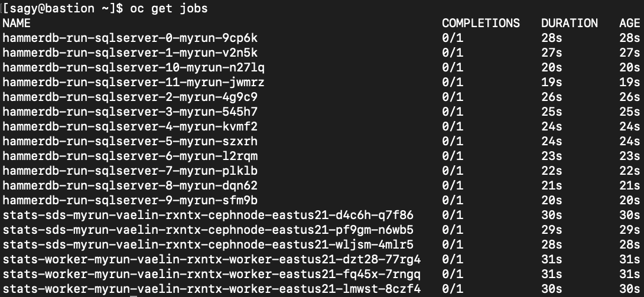Screen dimensions: 644x297
Task: Click the AGE column header
Action: click(629, 24)
